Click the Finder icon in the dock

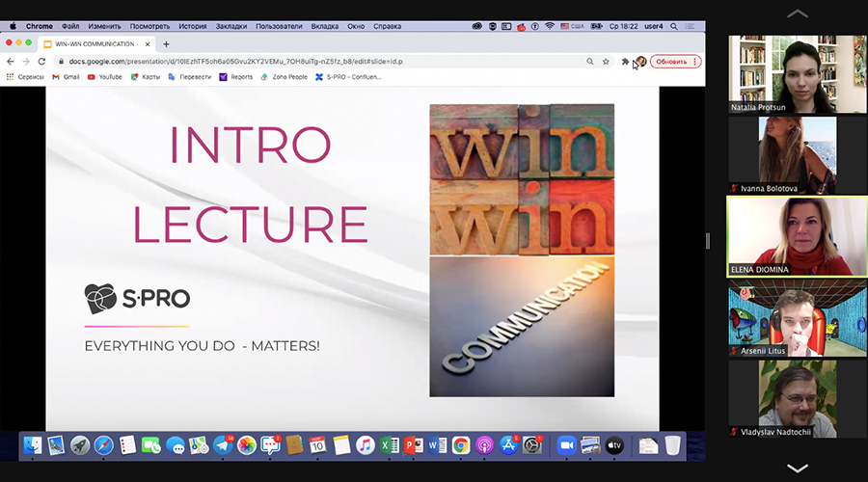[33, 445]
